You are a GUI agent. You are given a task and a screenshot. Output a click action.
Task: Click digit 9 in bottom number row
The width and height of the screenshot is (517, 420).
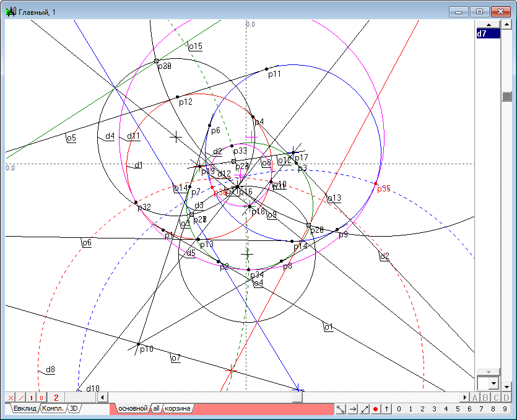(x=505, y=409)
